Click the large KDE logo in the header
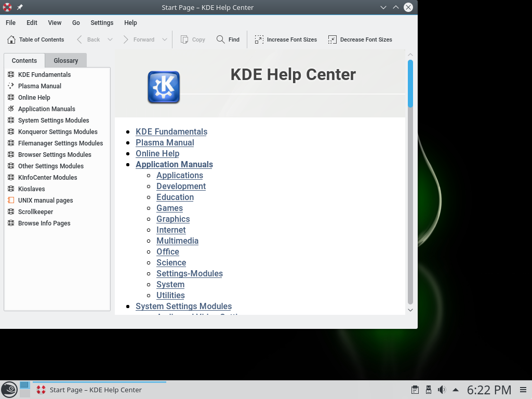The height and width of the screenshot is (399, 532). [x=164, y=87]
